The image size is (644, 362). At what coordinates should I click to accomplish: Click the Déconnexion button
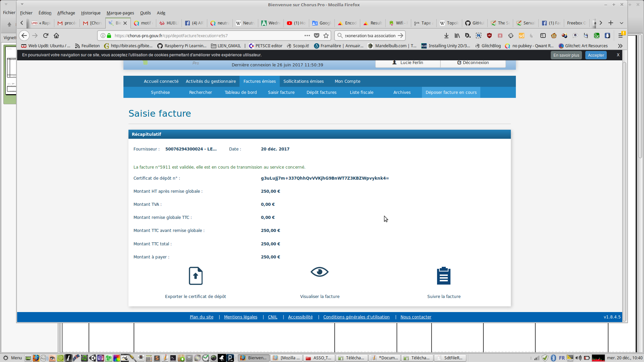473,63
